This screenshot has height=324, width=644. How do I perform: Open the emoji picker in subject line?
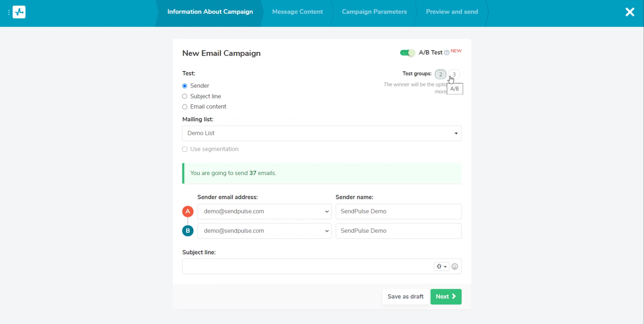[x=455, y=267]
